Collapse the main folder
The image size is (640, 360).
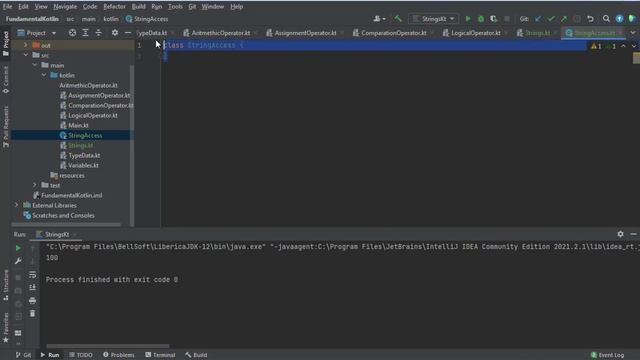click(x=35, y=65)
